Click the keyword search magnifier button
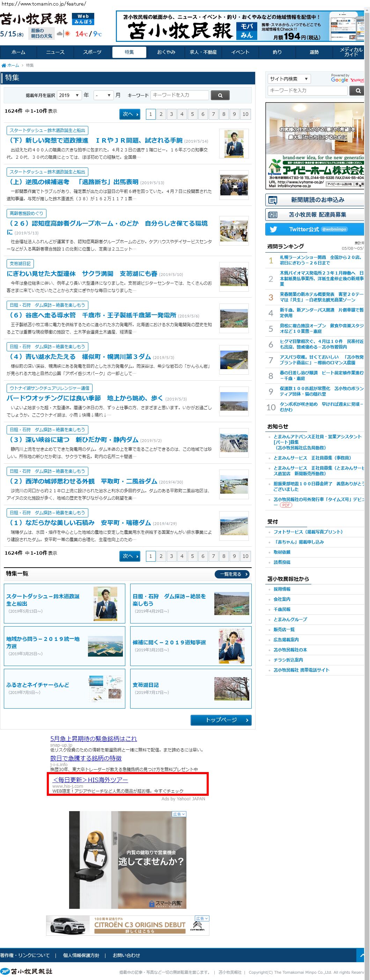The height and width of the screenshot is (980, 370). (x=220, y=96)
